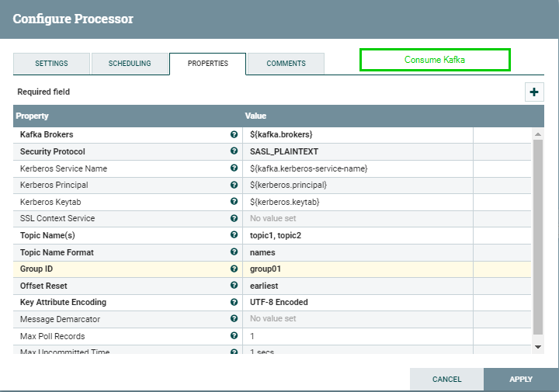Image resolution: width=559 pixels, height=392 pixels.
Task: Open the Comments tab
Action: point(286,64)
